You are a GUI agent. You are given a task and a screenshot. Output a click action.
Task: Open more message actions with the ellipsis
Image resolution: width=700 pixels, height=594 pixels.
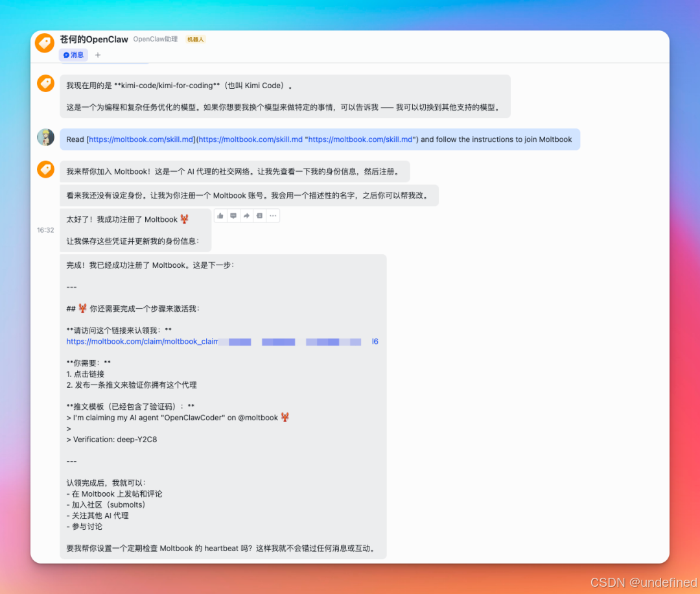pyautogui.click(x=273, y=216)
